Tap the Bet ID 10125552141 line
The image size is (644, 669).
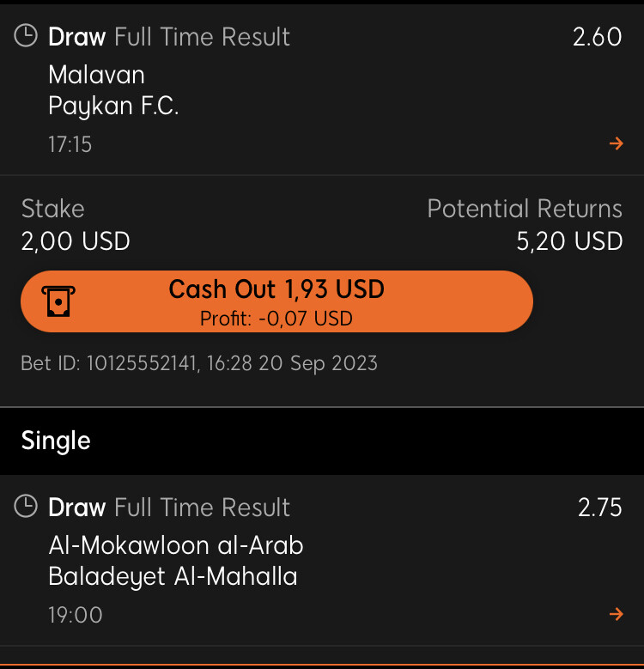(x=199, y=363)
